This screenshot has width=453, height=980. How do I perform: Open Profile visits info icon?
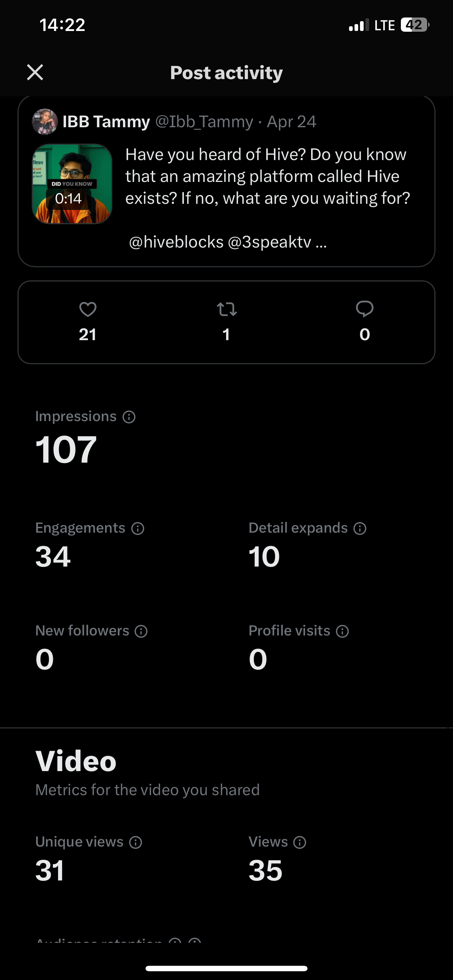[x=342, y=631]
